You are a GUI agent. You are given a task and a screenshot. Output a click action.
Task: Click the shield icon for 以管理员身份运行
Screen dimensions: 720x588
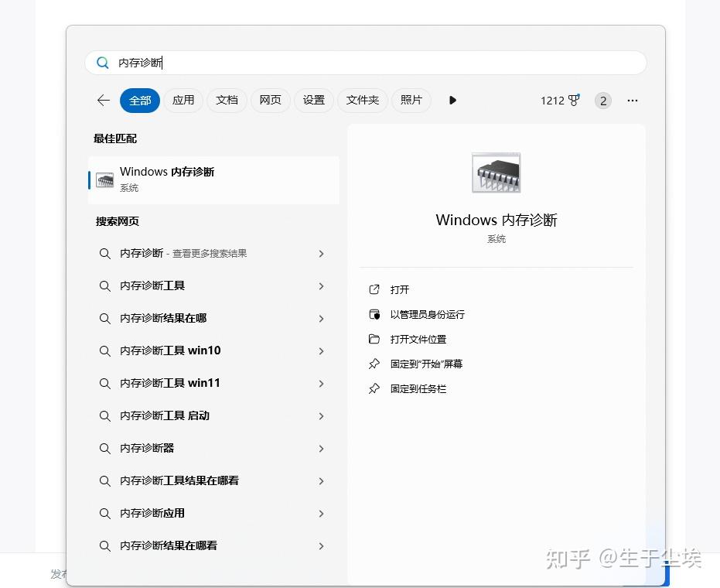[374, 314]
